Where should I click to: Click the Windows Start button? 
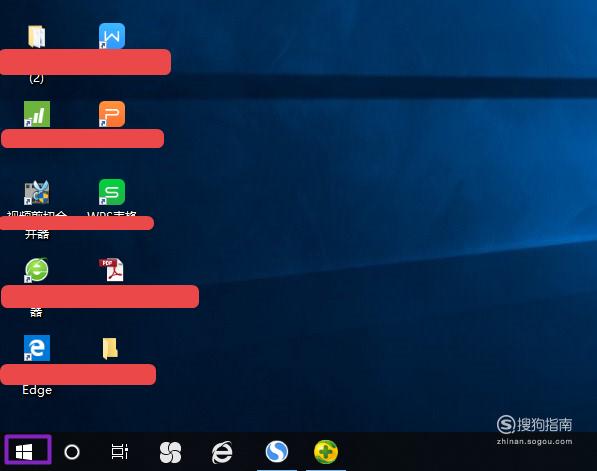28,450
